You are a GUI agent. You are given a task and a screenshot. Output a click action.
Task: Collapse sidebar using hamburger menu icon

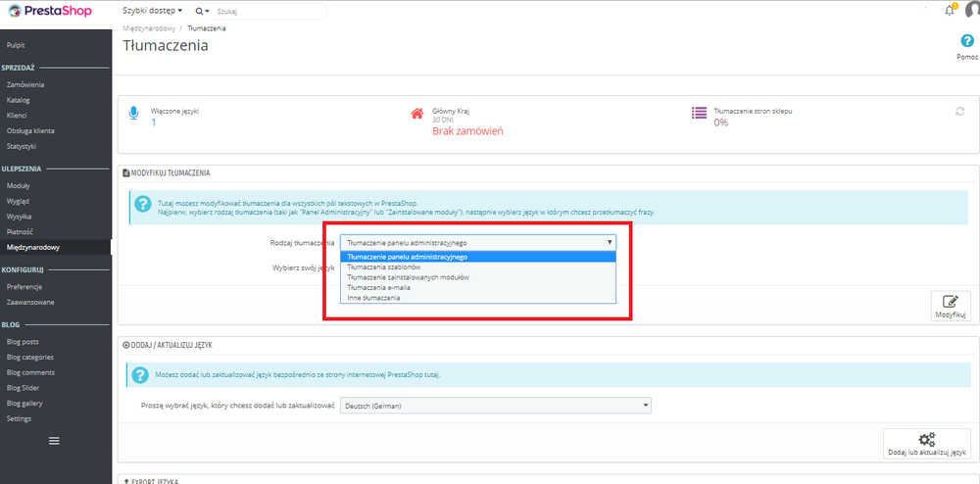click(54, 441)
